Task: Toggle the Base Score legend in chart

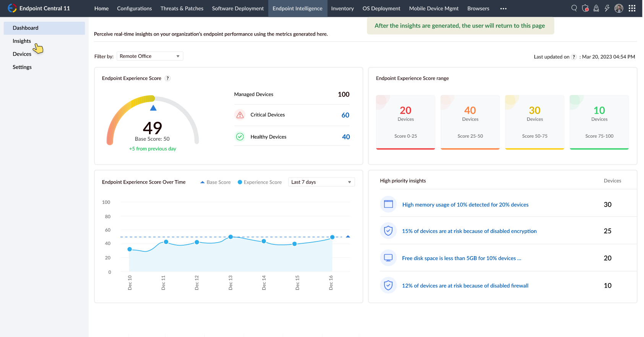Action: point(216,182)
